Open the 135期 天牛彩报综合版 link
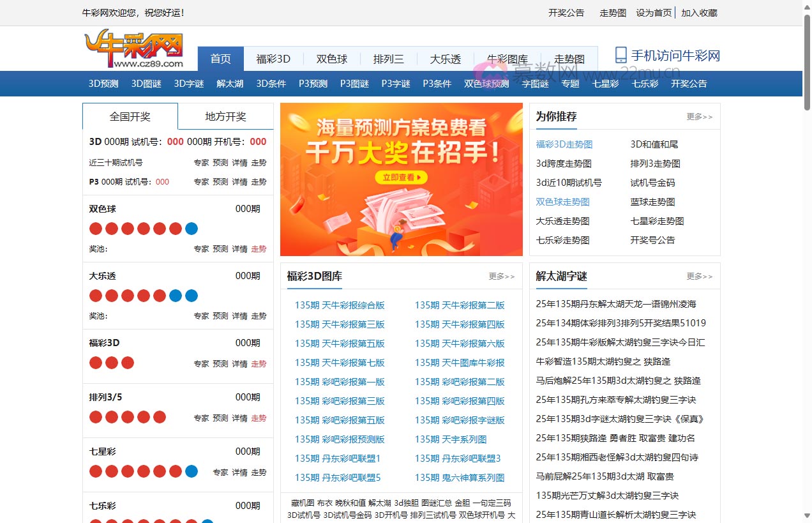The width and height of the screenshot is (812, 523). (x=340, y=305)
